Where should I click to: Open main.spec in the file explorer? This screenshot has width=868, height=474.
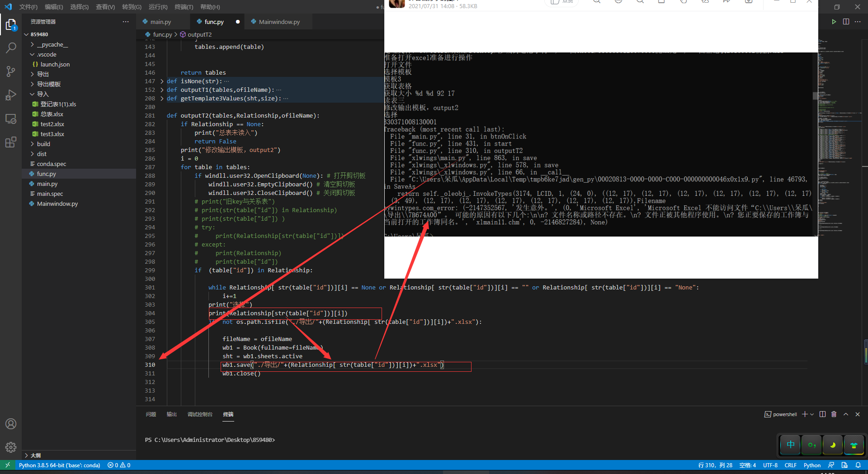50,194
